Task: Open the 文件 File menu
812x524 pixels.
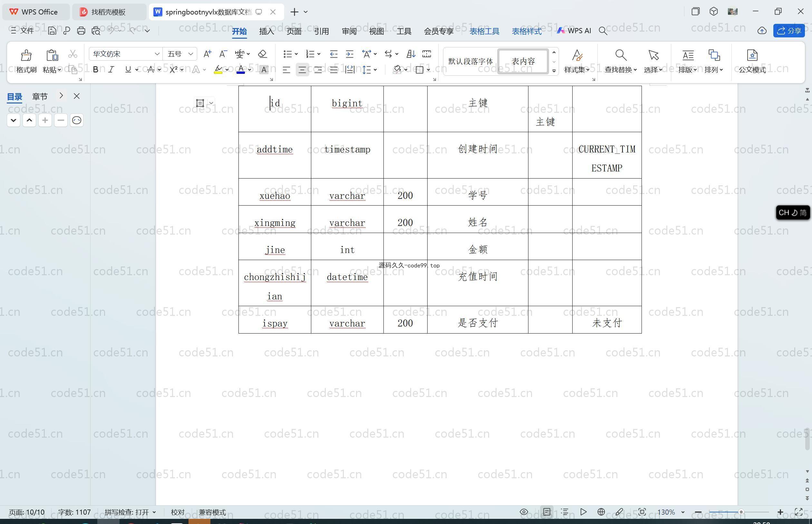Action: click(x=23, y=31)
